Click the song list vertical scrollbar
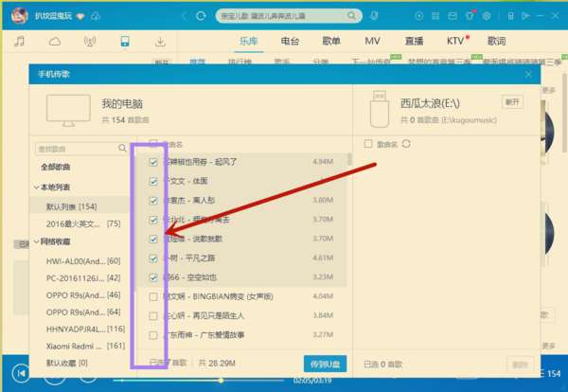 349,159
